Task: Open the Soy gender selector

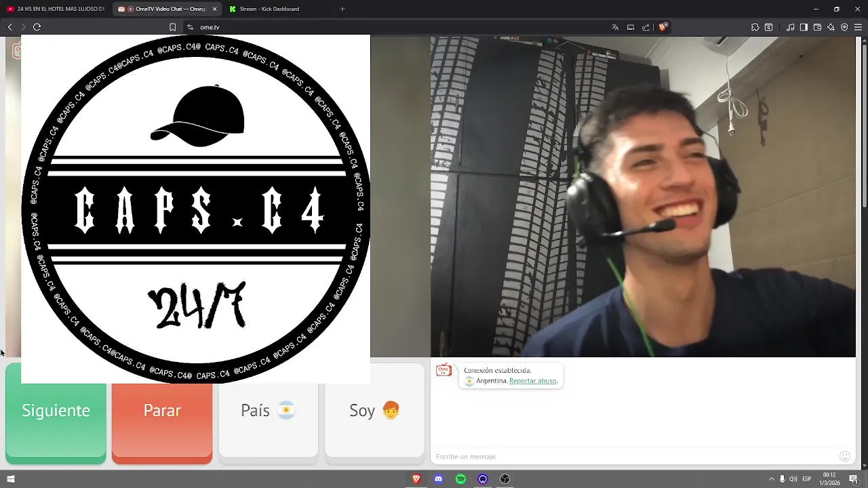Action: coord(374,410)
